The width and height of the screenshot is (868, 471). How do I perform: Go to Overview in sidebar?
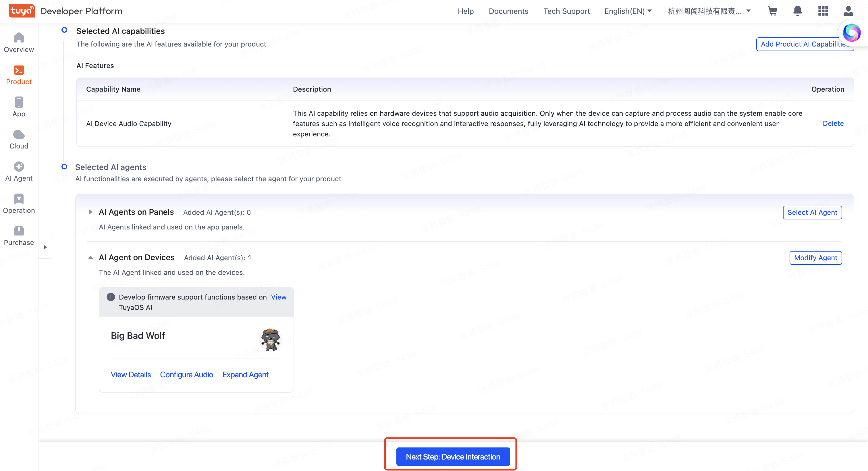click(19, 43)
